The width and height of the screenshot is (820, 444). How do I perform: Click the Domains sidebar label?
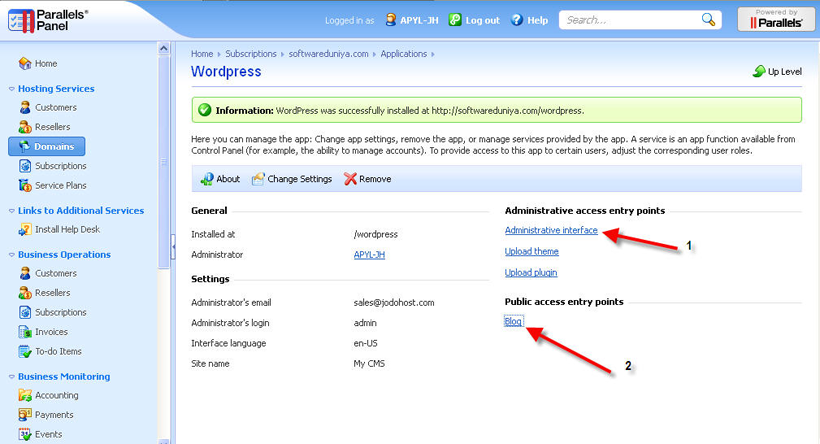point(54,146)
